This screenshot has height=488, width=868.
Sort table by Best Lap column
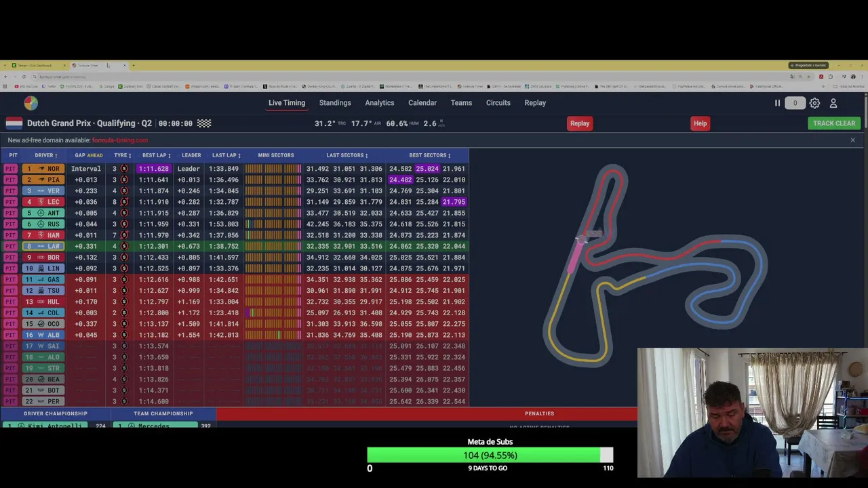[156, 155]
